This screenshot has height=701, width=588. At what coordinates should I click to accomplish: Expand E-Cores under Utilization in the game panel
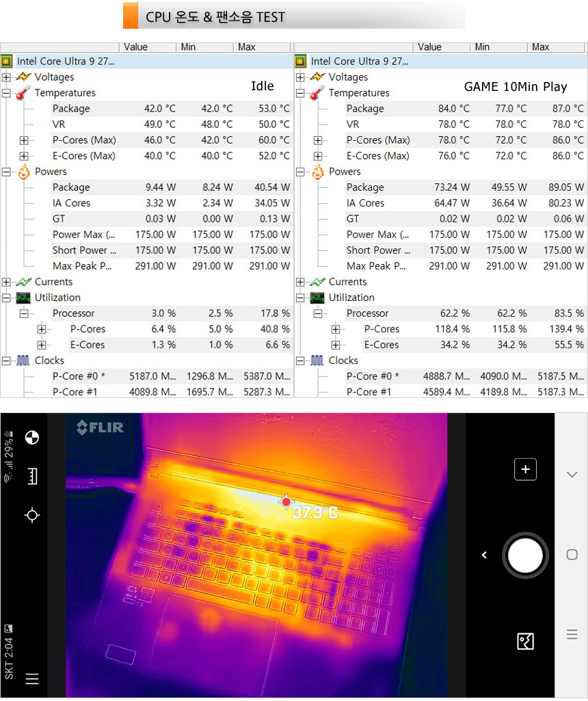(336, 345)
